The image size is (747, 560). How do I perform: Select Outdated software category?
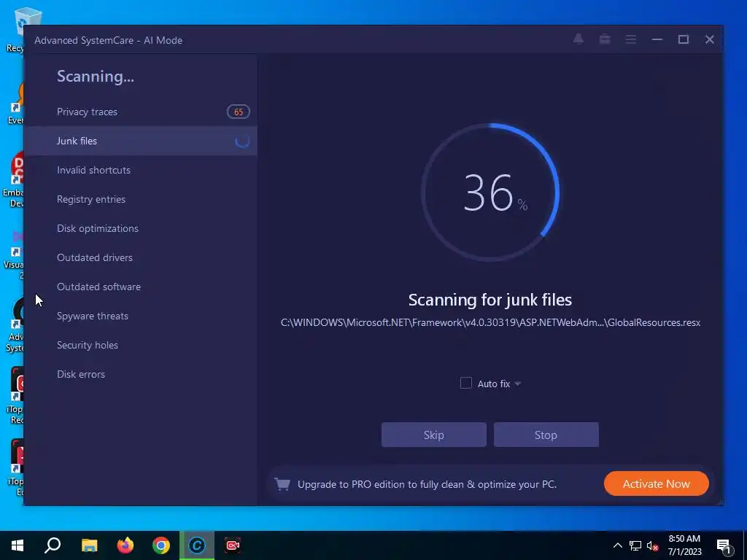(x=141, y=287)
